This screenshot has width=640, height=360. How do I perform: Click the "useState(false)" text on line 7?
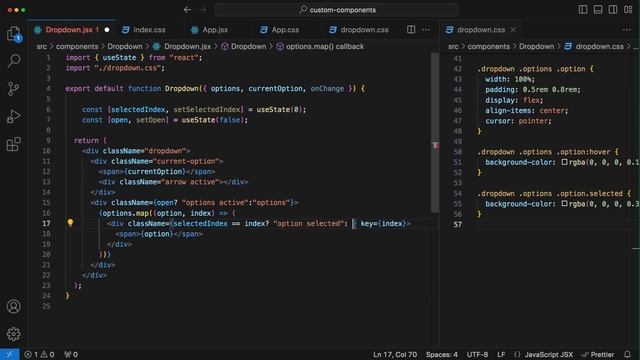pyautogui.click(x=214, y=120)
